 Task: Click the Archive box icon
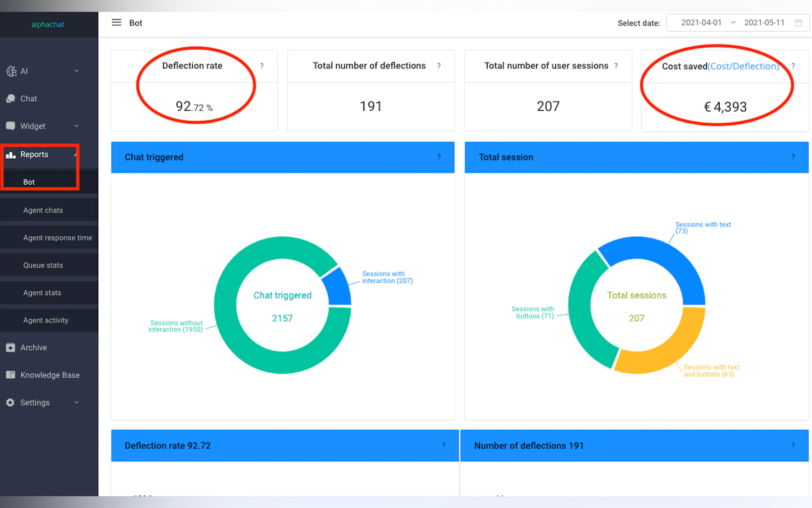[11, 347]
